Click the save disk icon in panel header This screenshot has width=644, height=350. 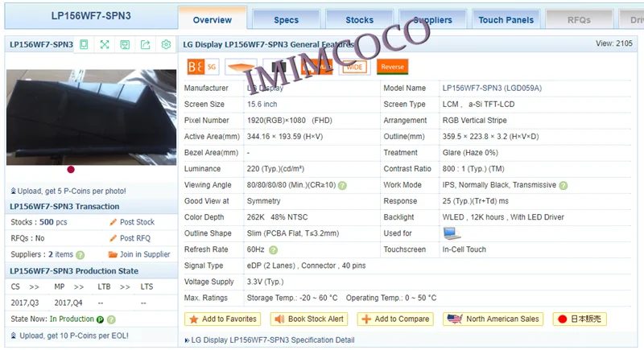pos(125,44)
